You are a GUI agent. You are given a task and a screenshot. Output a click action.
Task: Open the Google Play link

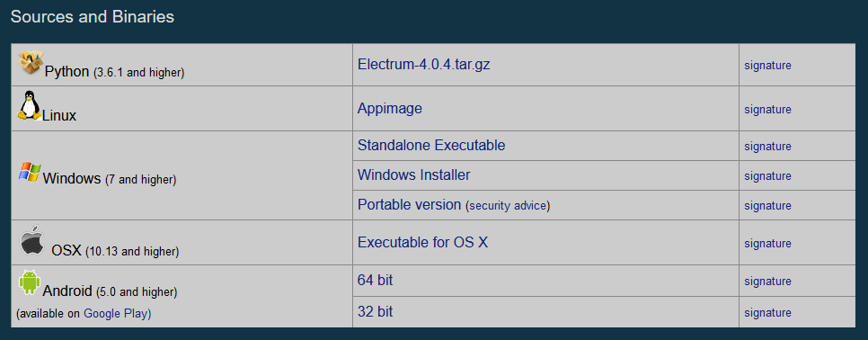116,313
